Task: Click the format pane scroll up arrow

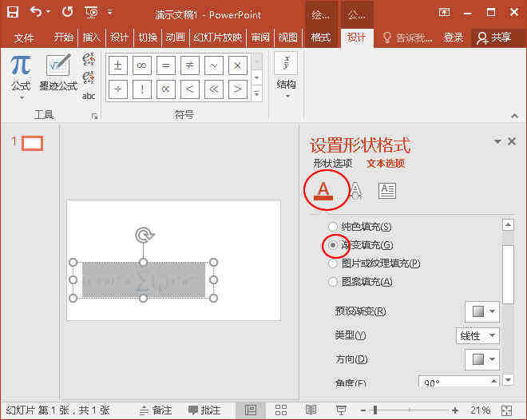Action: (x=508, y=224)
